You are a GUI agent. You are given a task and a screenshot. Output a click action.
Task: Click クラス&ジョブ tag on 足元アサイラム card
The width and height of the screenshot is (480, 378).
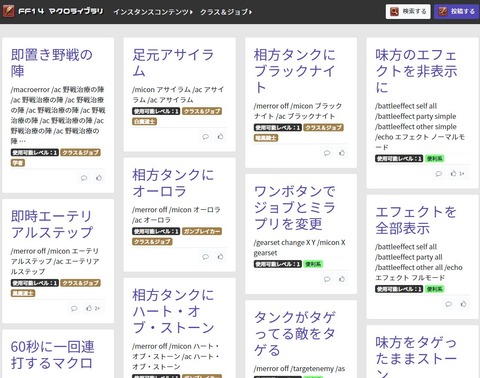202,111
